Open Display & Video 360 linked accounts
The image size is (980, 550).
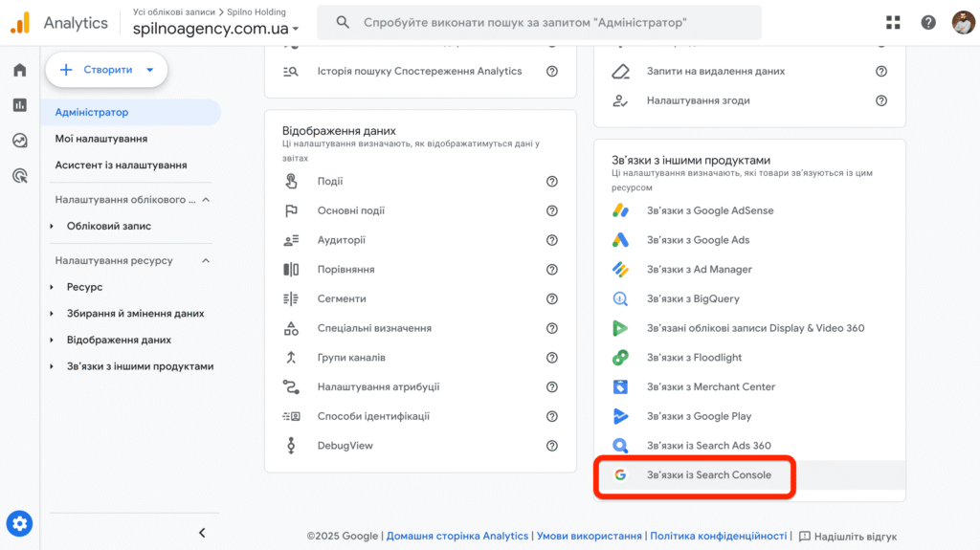coord(749,328)
